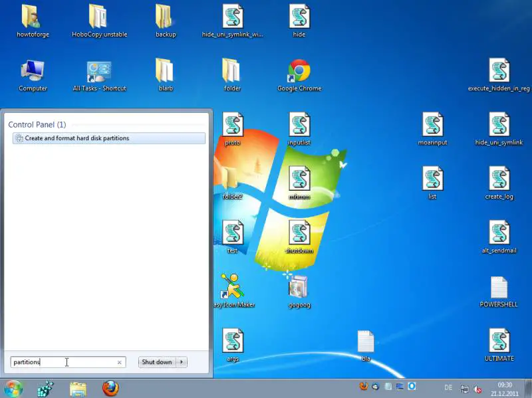
Task: Open Firefox from the taskbar
Action: click(110, 388)
